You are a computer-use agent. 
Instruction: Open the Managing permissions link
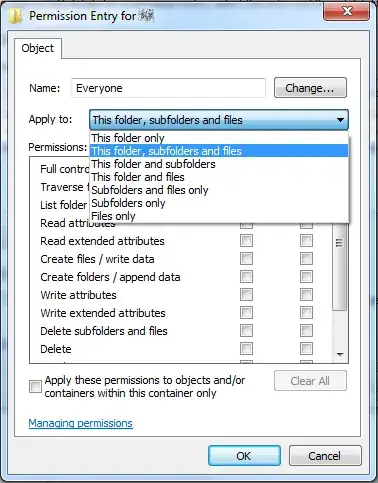[x=81, y=423]
